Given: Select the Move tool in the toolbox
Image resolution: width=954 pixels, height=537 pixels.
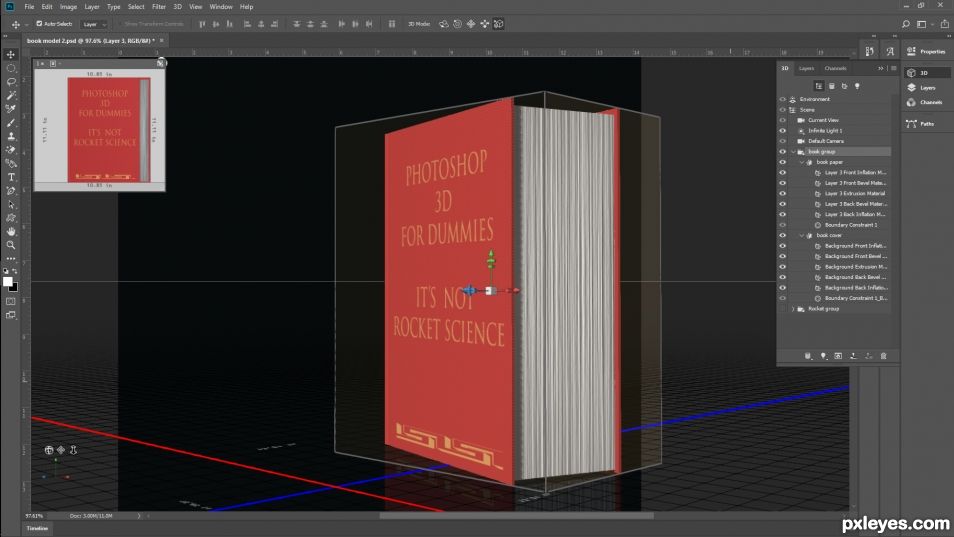Looking at the screenshot, I should (x=11, y=54).
